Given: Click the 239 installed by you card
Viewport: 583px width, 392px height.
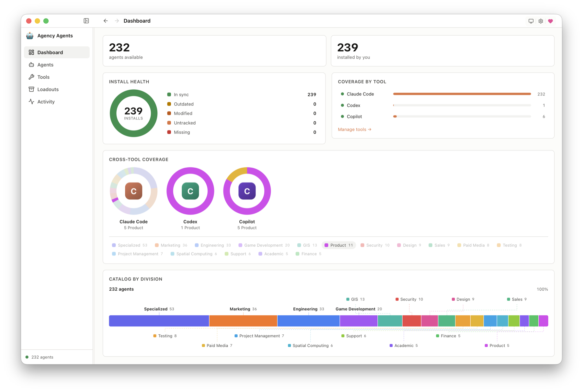Looking at the screenshot, I should point(442,51).
